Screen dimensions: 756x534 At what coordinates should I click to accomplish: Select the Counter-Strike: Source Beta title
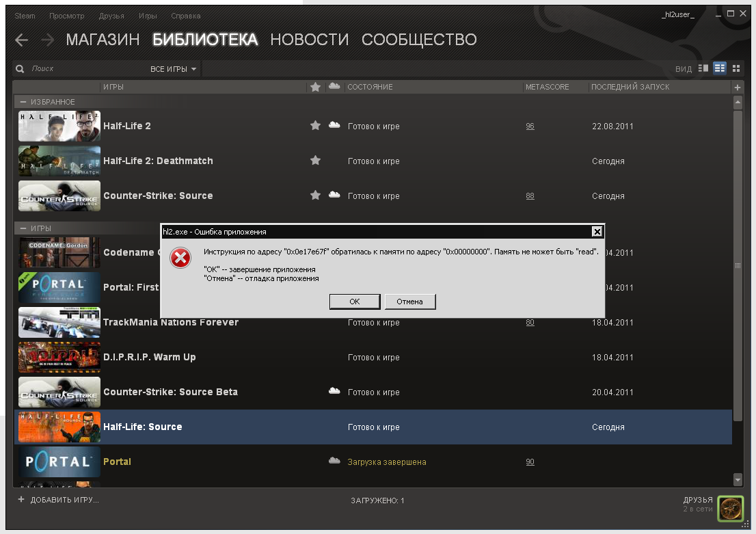tap(171, 392)
